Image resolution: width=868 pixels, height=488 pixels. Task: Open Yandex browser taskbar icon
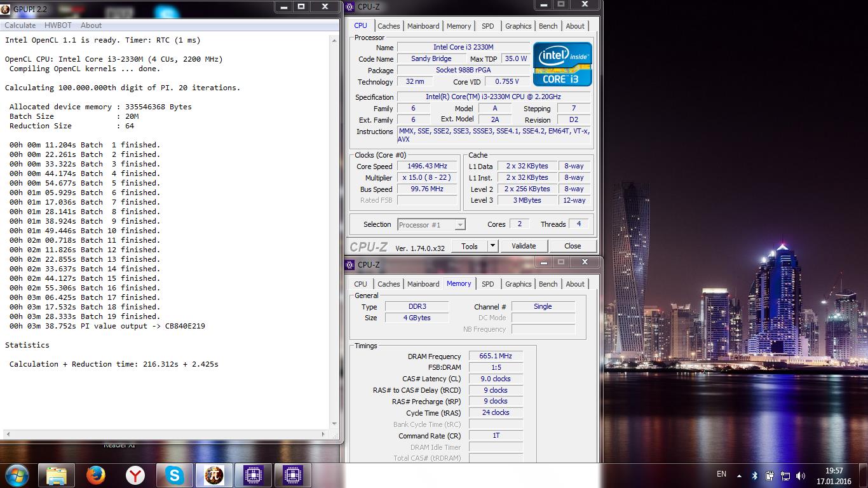[135, 475]
